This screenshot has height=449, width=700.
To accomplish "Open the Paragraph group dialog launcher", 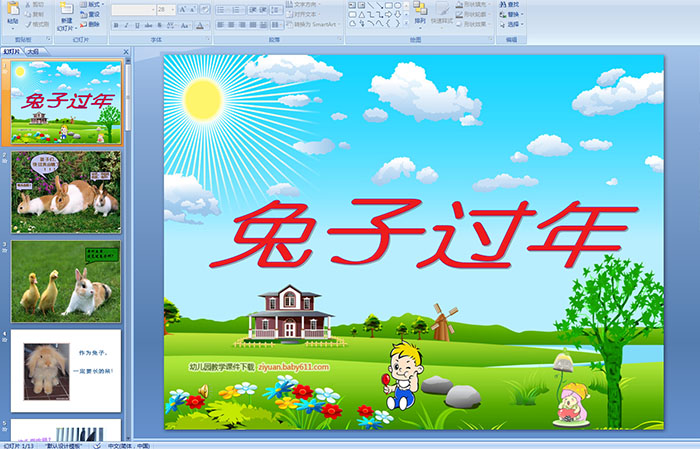I will tap(340, 39).
